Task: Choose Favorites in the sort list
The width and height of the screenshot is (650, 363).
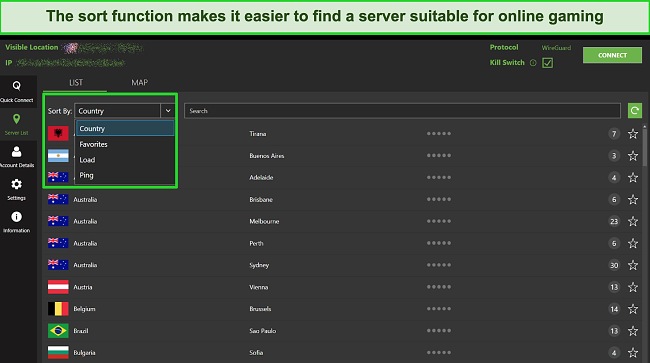Action: click(x=125, y=144)
